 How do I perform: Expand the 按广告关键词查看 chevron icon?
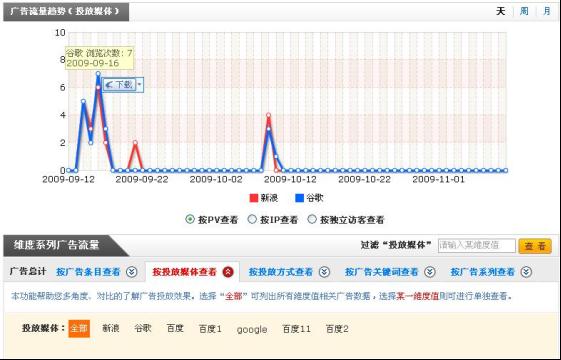tap(430, 272)
